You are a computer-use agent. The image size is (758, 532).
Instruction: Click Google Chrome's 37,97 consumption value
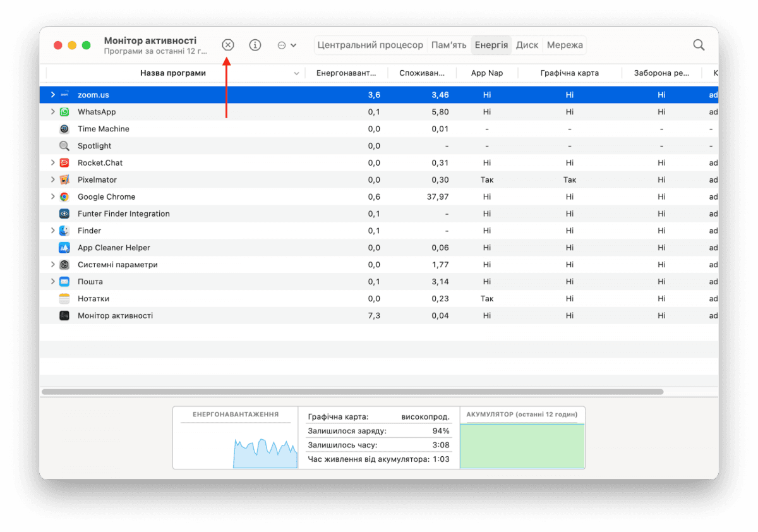[438, 197]
